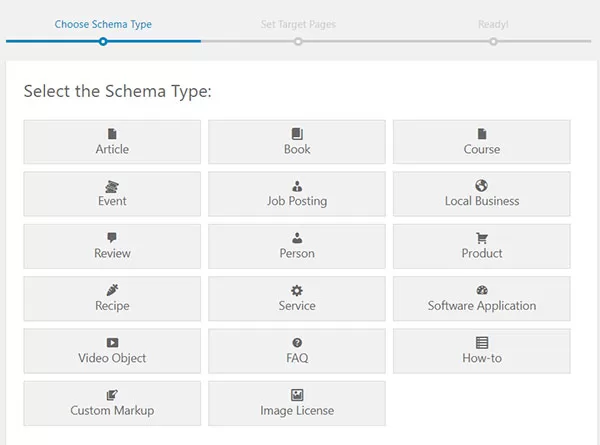Go to Choose Schema Type step

(x=103, y=24)
